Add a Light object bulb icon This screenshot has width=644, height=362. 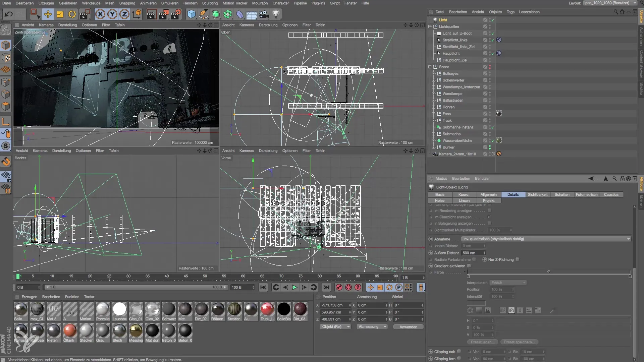click(276, 14)
